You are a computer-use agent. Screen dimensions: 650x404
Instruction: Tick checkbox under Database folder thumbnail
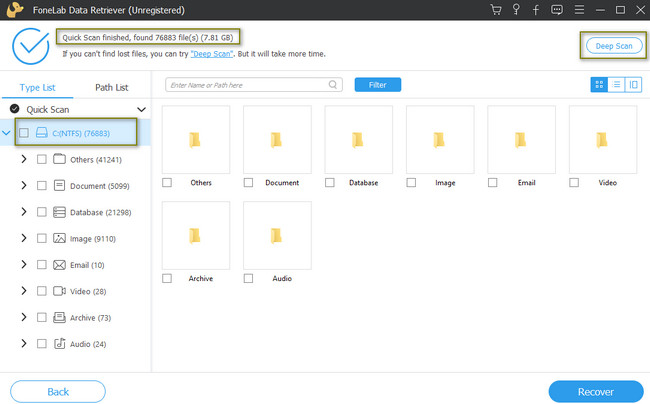pos(330,182)
